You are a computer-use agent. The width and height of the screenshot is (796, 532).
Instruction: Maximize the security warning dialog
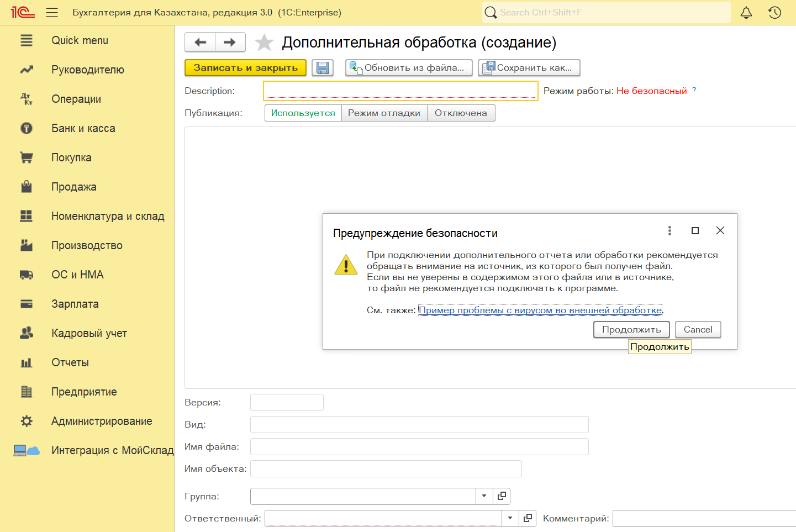coord(695,230)
